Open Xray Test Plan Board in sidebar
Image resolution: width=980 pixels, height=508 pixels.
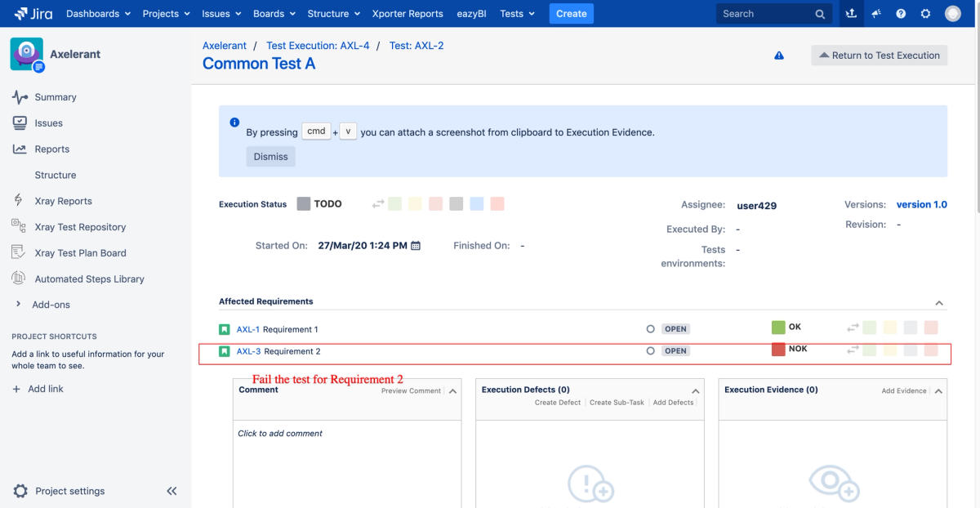tap(81, 253)
